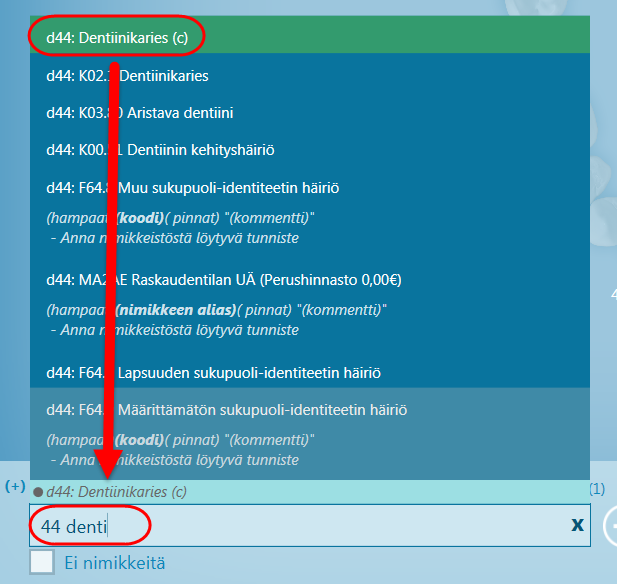Pick the 'Aristava dentiini' suggestion
The image size is (617, 584).
[310, 113]
